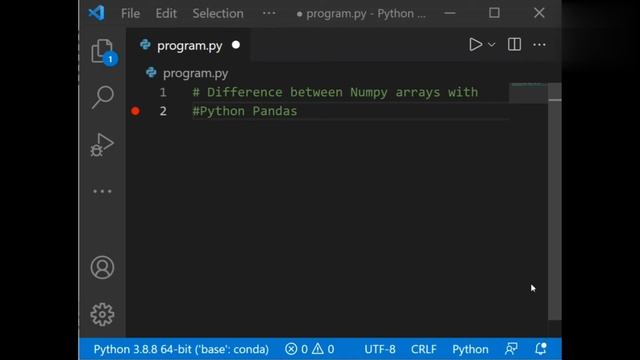Click VS Code logo icon in title bar
Viewport: 640px width, 360px height.
97,13
